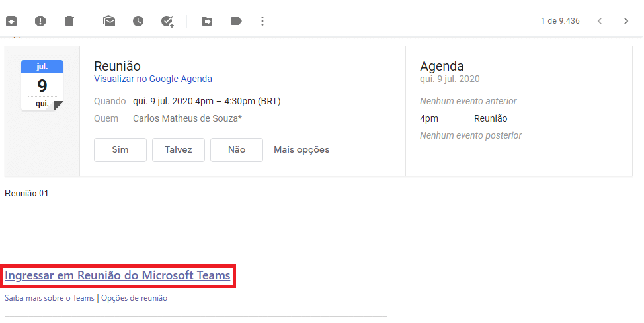Click the Reunião 01 body text
Image resolution: width=644 pixels, height=323 pixels.
tap(26, 194)
